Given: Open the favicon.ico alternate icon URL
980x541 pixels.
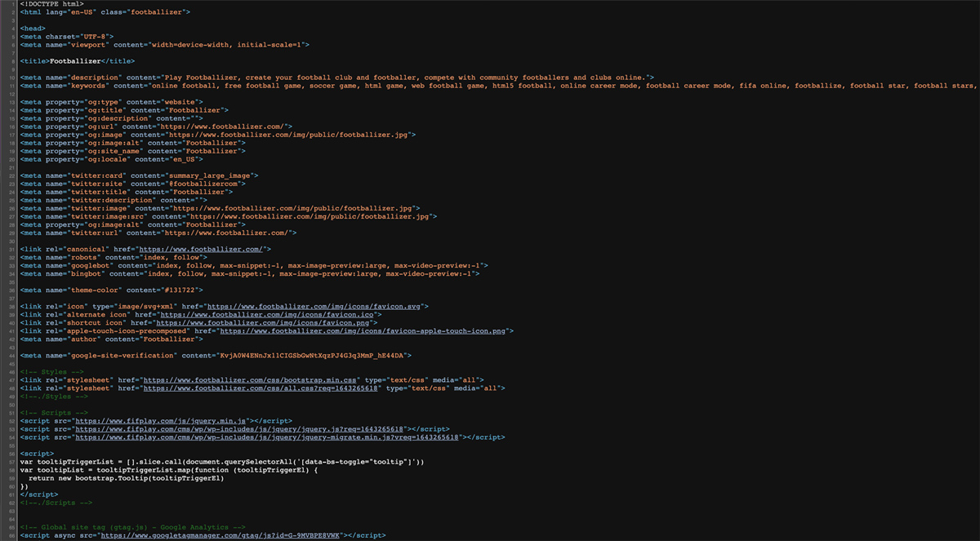Looking at the screenshot, I should point(266,314).
